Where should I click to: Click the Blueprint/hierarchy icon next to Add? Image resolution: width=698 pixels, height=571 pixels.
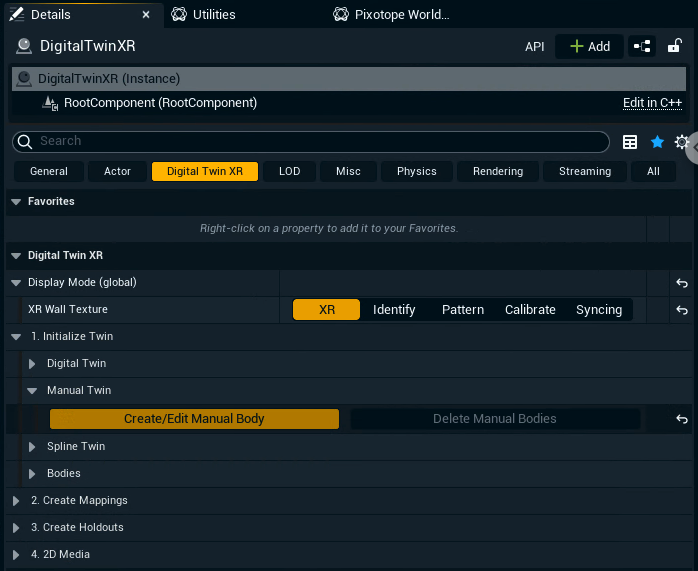tap(642, 46)
